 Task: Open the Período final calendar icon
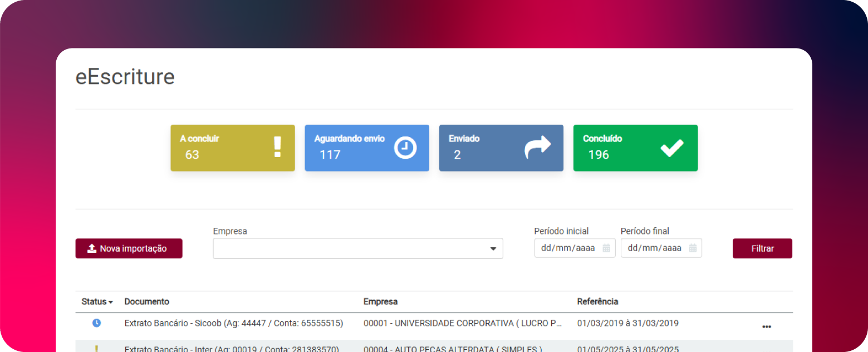[x=693, y=248]
